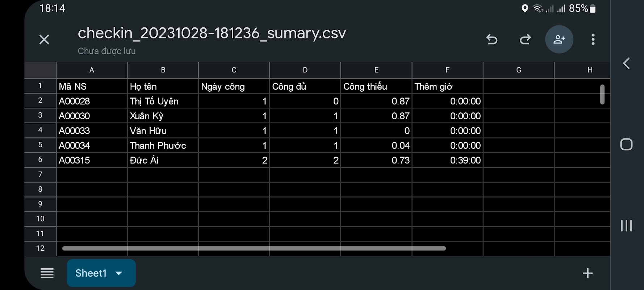This screenshot has width=644, height=290.
Task: Select cell containing A00030
Action: click(x=92, y=116)
